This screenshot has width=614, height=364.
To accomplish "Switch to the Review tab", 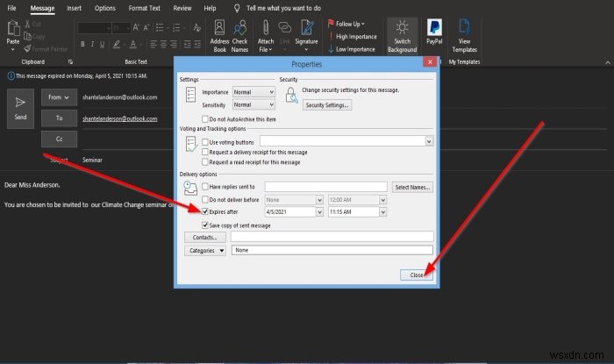I will click(x=182, y=8).
